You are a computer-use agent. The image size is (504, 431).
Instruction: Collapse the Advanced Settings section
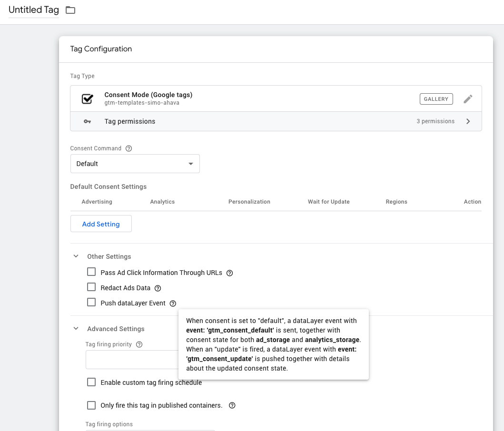[76, 329]
